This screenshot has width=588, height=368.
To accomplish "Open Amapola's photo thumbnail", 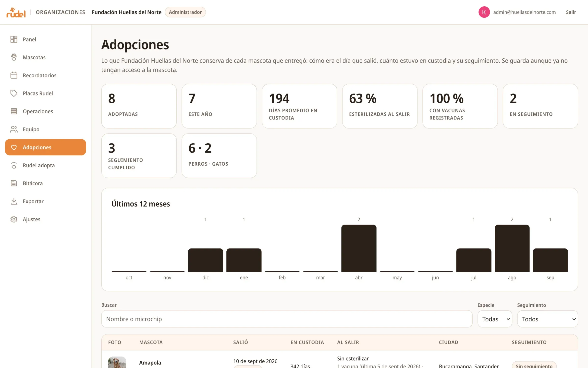I will 117,362.
